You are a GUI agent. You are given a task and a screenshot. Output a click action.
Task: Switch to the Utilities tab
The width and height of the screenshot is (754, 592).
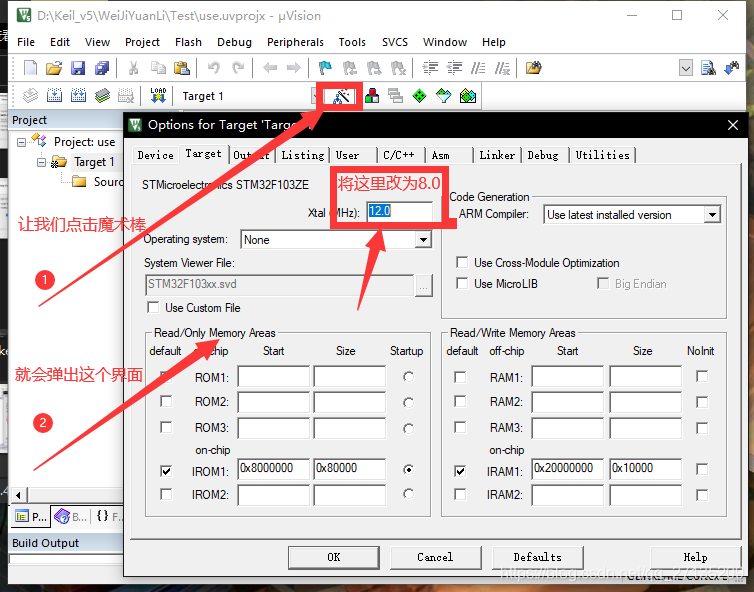pyautogui.click(x=603, y=155)
